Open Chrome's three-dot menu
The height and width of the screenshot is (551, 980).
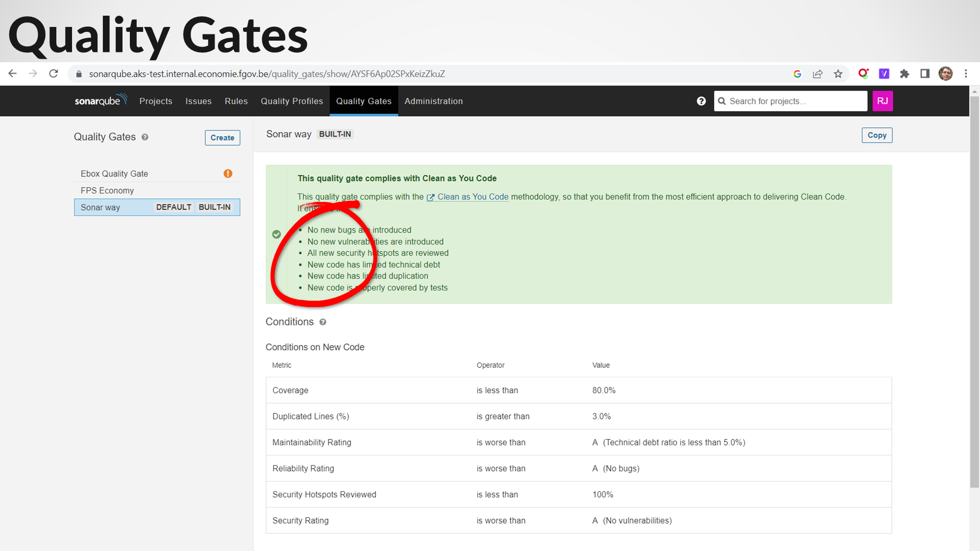pyautogui.click(x=966, y=74)
